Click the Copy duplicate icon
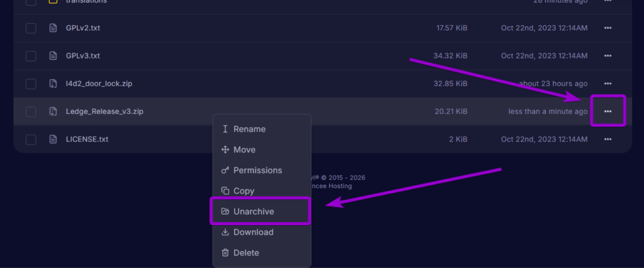This screenshot has height=268, width=644. [x=225, y=191]
